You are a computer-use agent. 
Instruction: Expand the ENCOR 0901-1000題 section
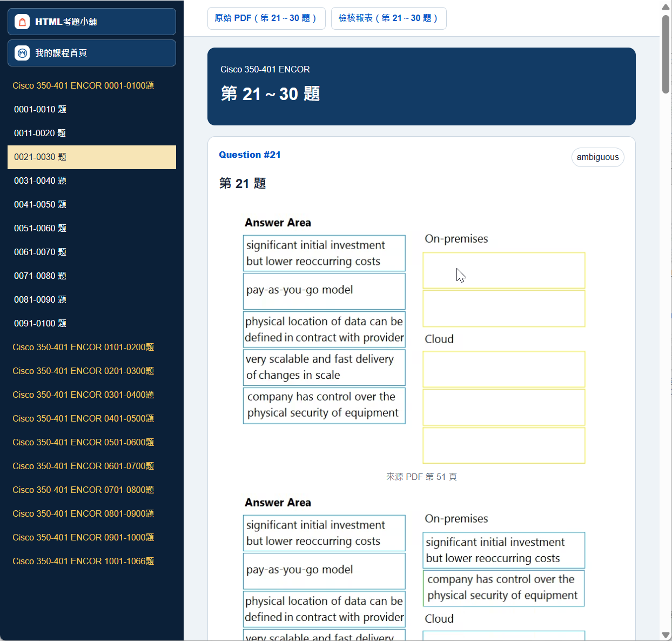[83, 537]
